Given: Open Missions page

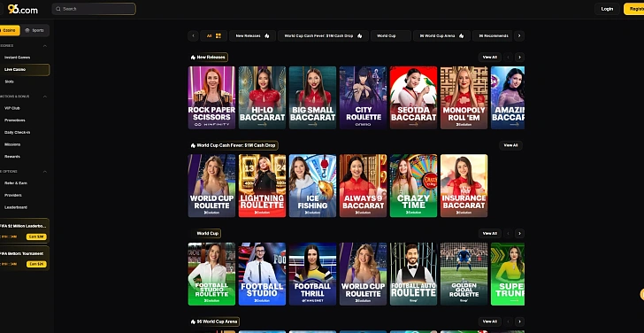Looking at the screenshot, I should point(12,144).
